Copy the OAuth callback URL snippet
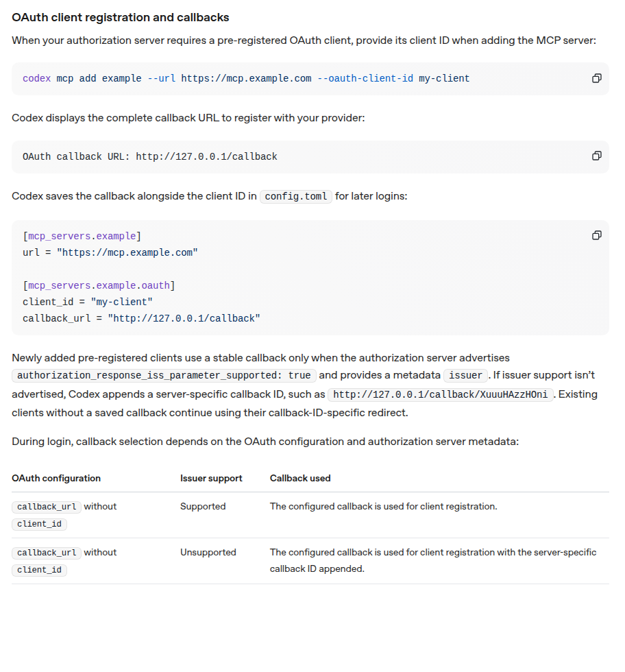This screenshot has height=672, width=625. pos(596,156)
